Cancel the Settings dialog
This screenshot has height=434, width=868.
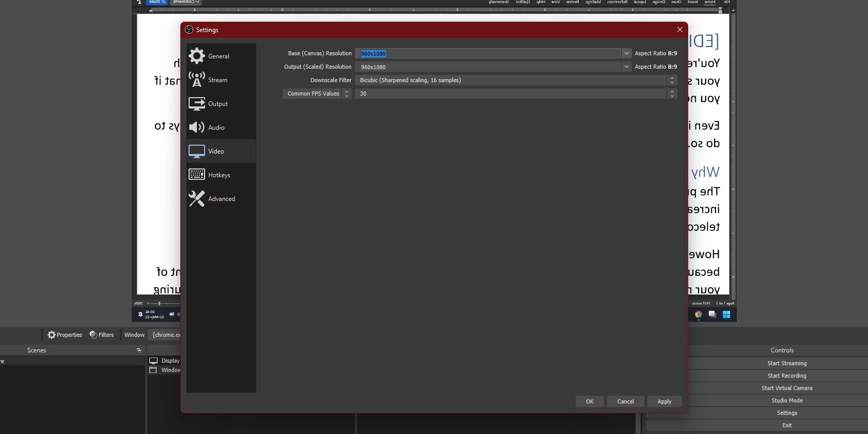point(625,401)
